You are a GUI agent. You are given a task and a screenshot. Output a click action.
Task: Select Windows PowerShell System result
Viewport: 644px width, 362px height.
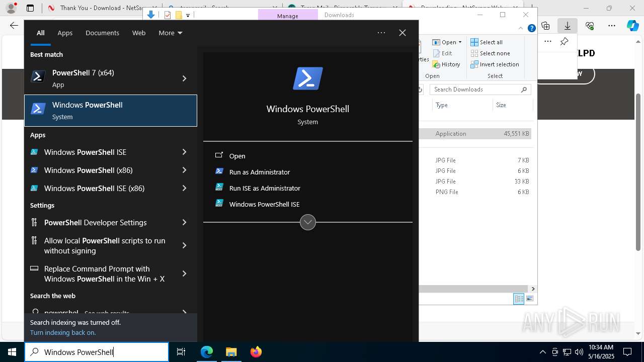pyautogui.click(x=111, y=111)
